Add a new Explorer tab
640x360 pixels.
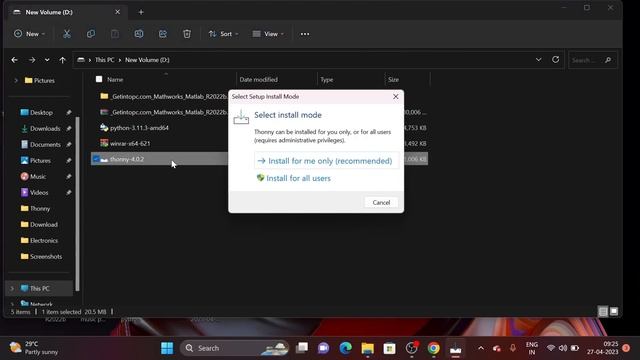coord(141,12)
